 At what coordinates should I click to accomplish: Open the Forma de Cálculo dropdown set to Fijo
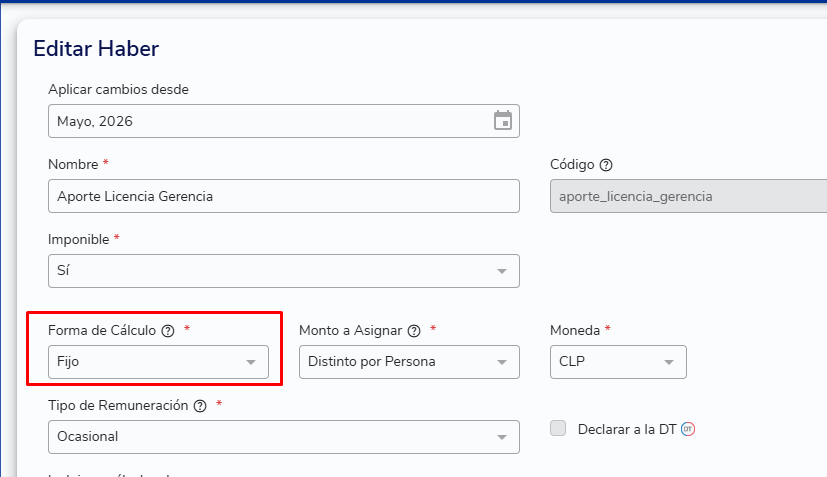point(158,362)
